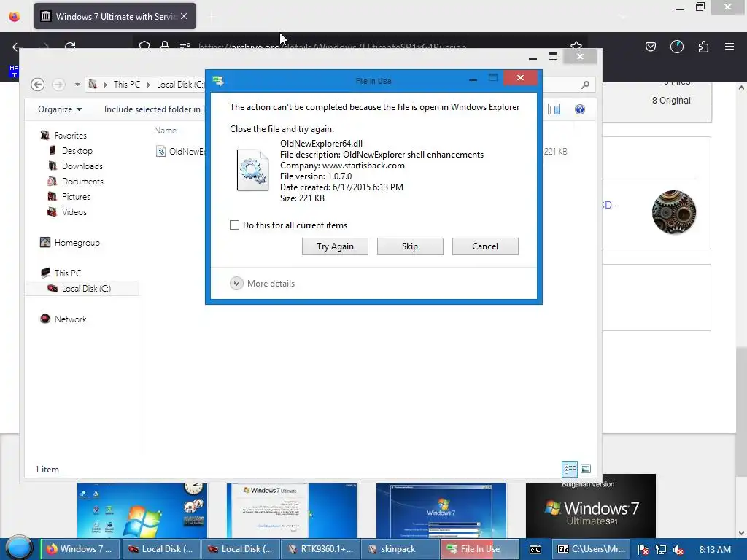Screen dimensions: 747x560
Task: Click Local Disk (C:) in breadcrumb
Action: [x=180, y=85]
